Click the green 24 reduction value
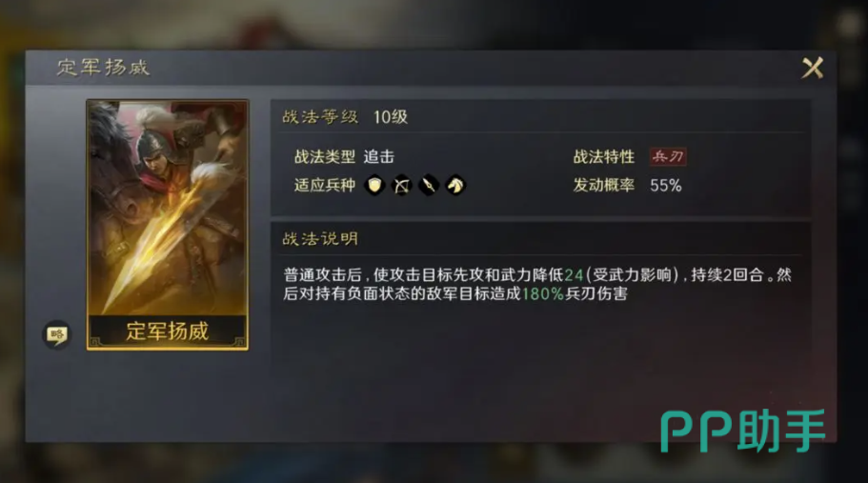This screenshot has height=483, width=868. [574, 275]
